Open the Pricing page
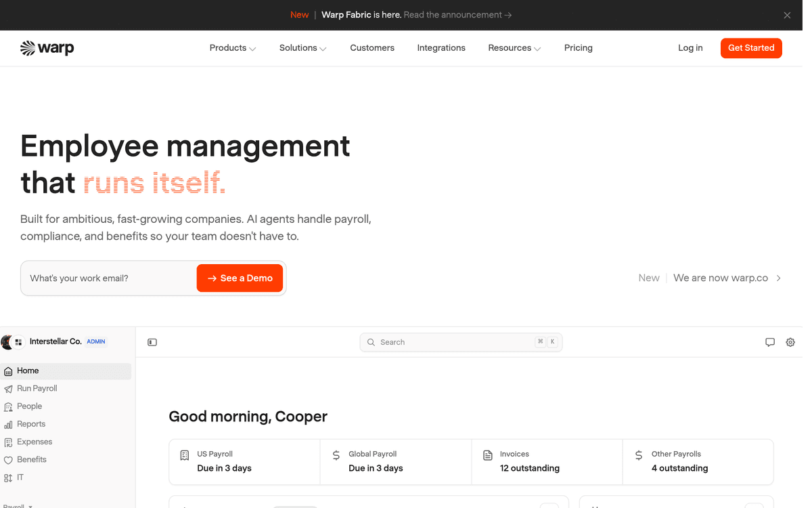This screenshot has height=508, width=812. click(x=579, y=48)
